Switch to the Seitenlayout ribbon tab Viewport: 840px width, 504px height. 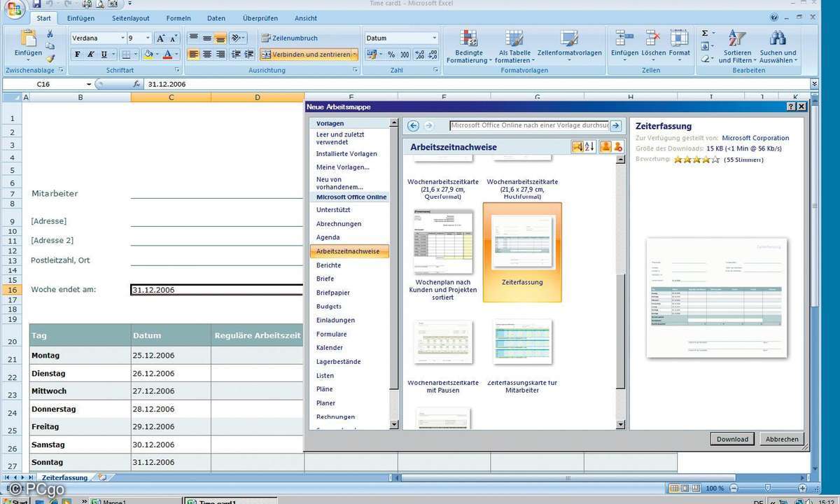click(132, 18)
